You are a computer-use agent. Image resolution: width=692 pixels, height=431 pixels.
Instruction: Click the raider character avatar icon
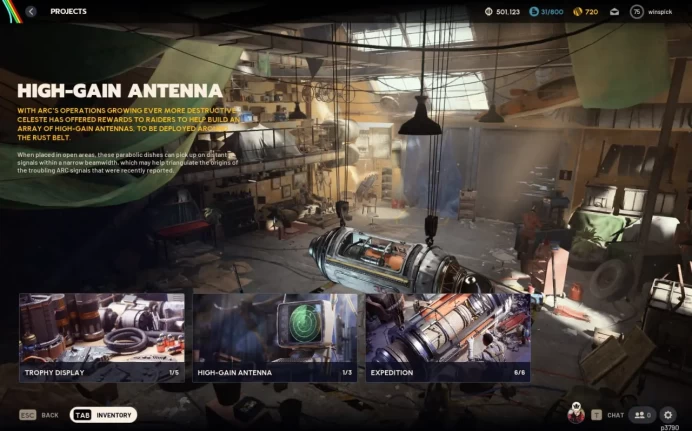(x=576, y=413)
